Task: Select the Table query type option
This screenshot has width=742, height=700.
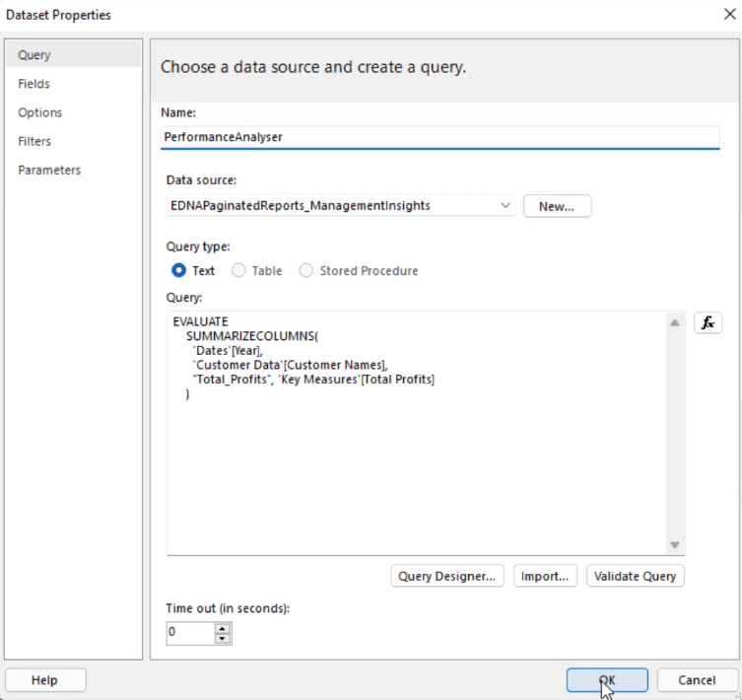Action: (x=238, y=270)
